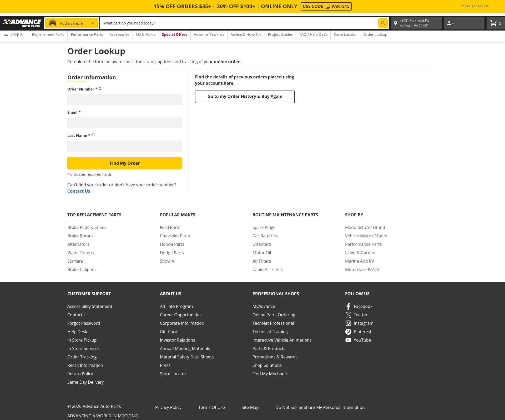
Task: Click the yellow search magnifier icon
Action: pyautogui.click(x=383, y=23)
